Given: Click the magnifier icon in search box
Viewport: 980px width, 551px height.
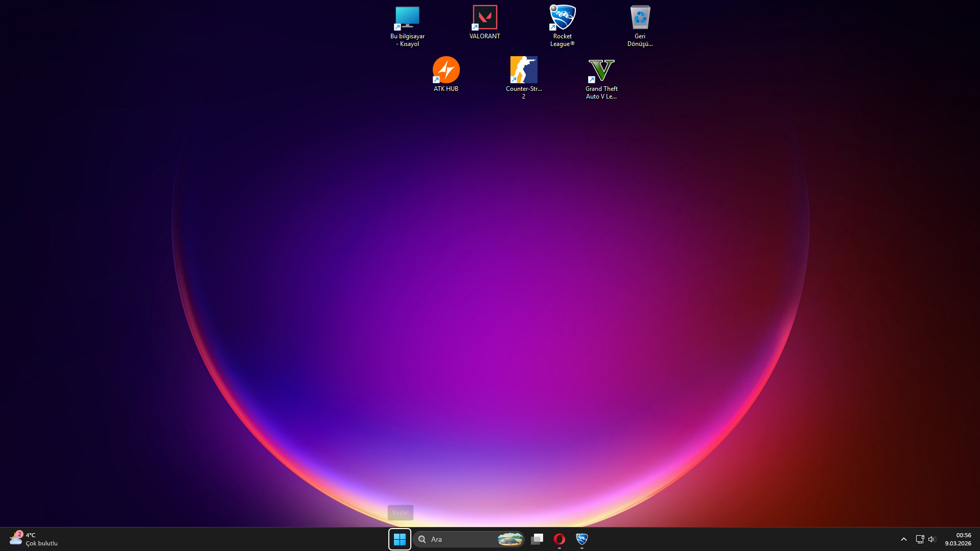Looking at the screenshot, I should (423, 539).
